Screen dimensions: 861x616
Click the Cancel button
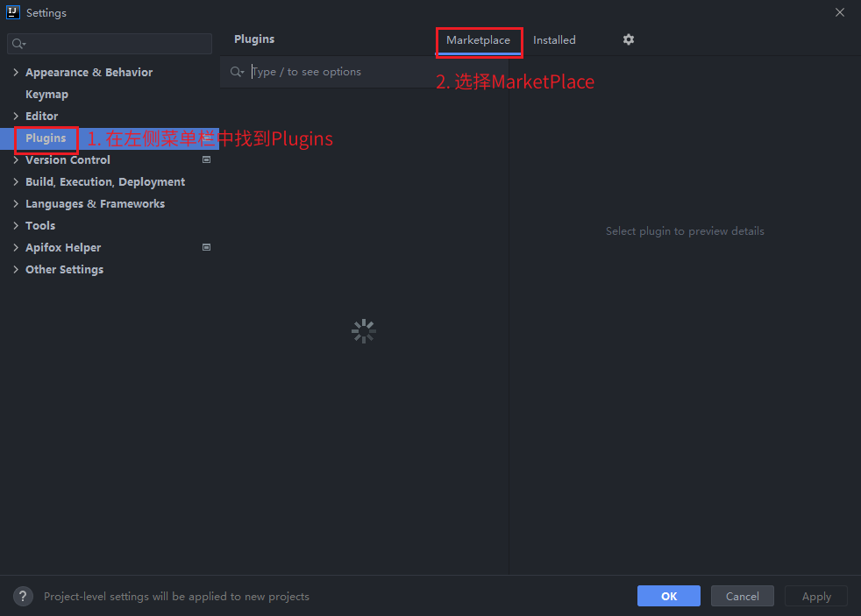pyautogui.click(x=742, y=596)
